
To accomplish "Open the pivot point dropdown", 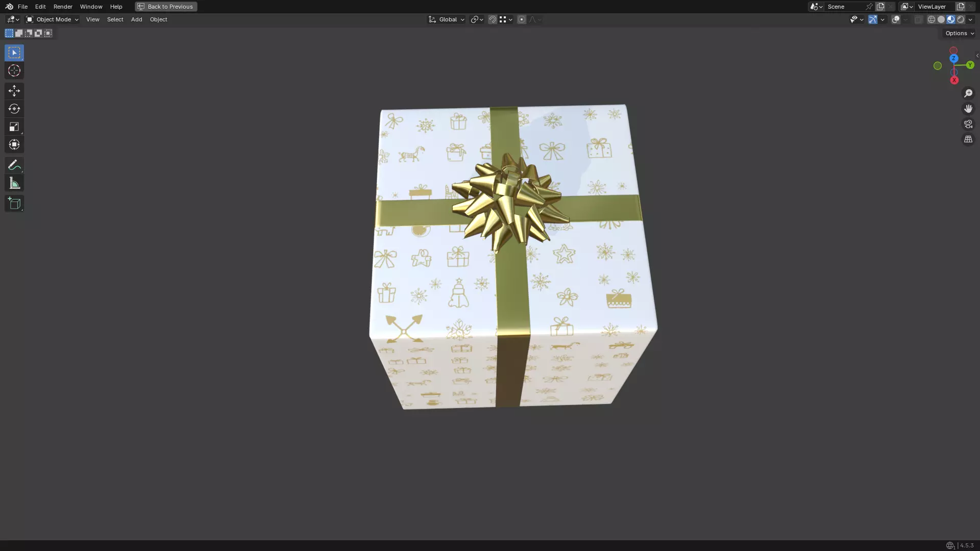I will coord(477,19).
